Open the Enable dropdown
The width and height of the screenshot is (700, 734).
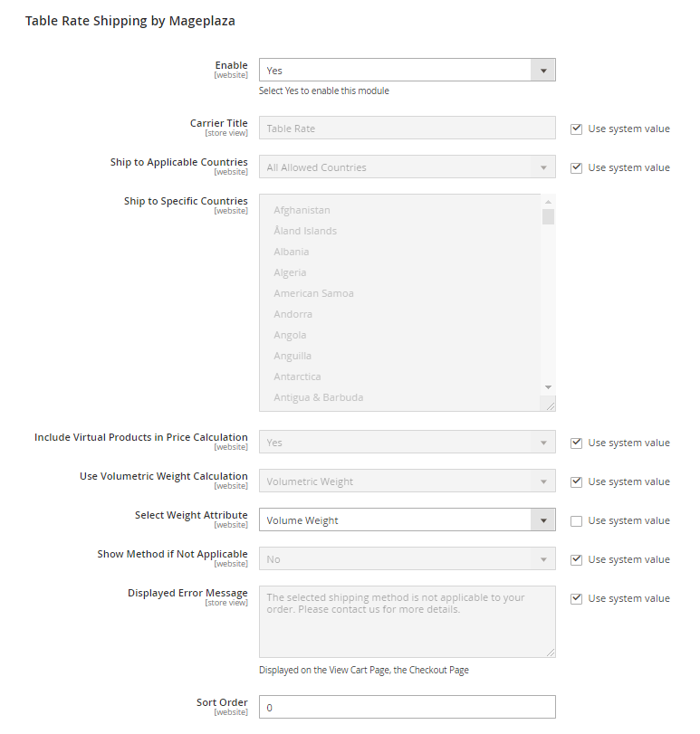[x=407, y=71]
